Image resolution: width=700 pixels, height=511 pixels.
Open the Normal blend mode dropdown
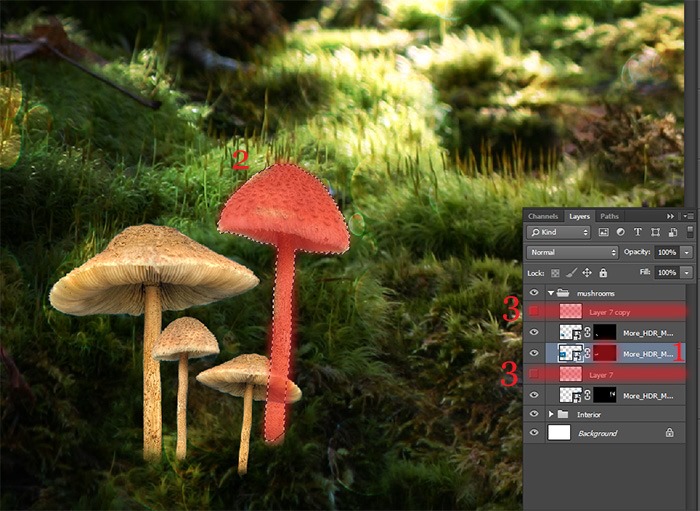click(572, 252)
